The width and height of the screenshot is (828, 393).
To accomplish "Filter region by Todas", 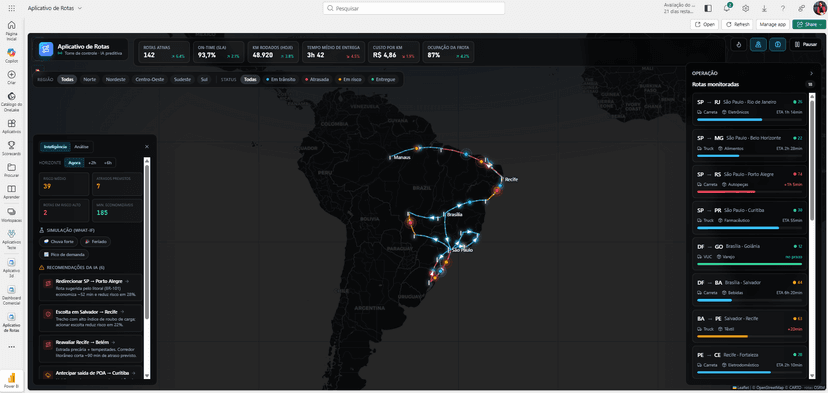I will pyautogui.click(x=67, y=79).
